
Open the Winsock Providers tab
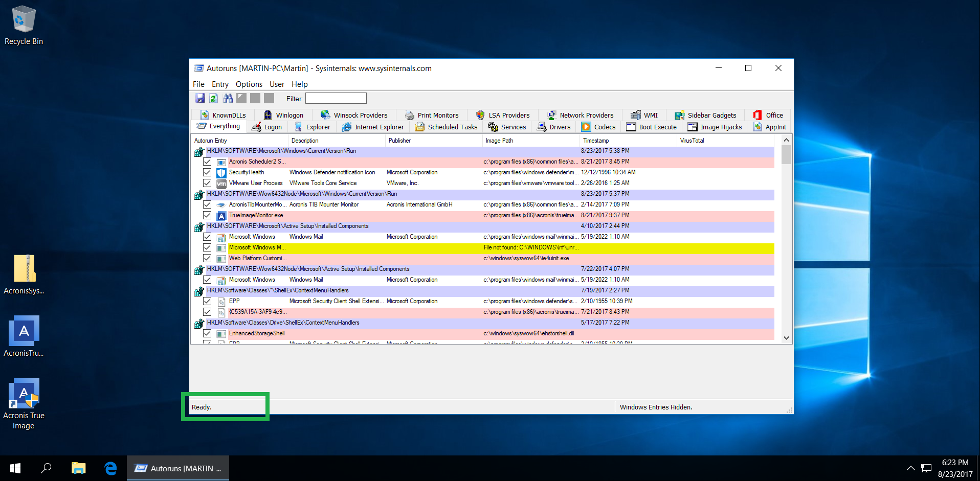354,115
